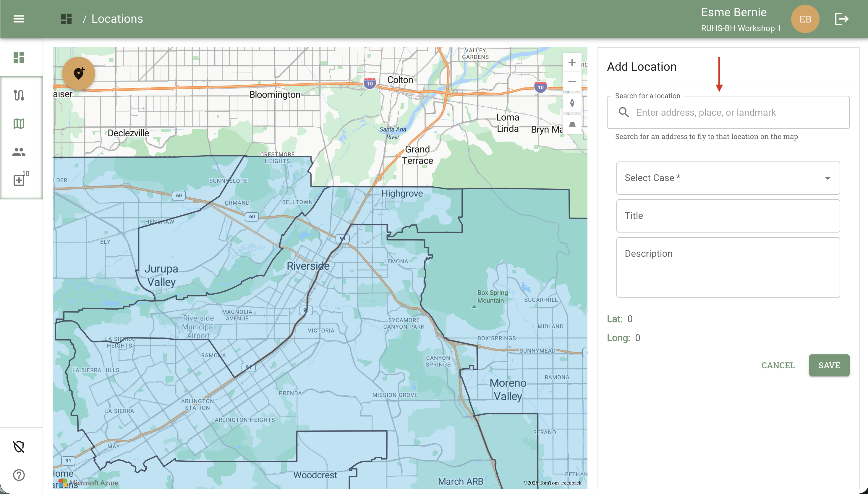Click the EB user avatar
The image size is (868, 494).
tap(805, 19)
